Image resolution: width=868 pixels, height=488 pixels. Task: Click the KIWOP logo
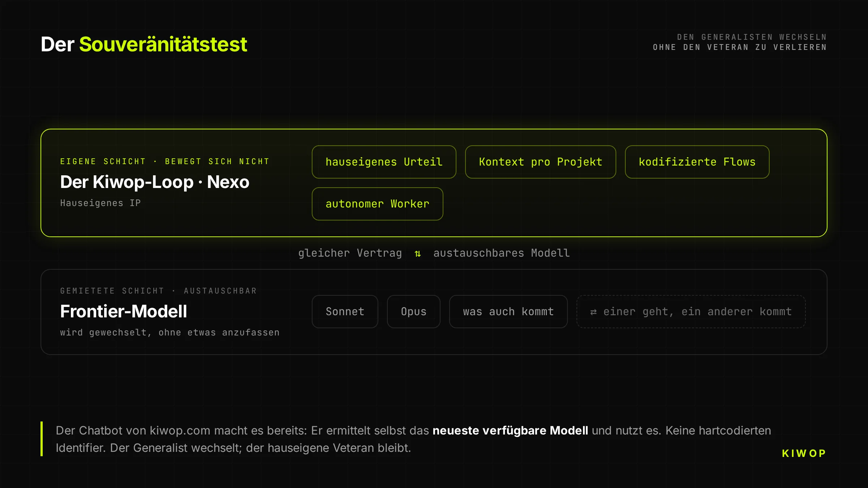click(x=804, y=453)
